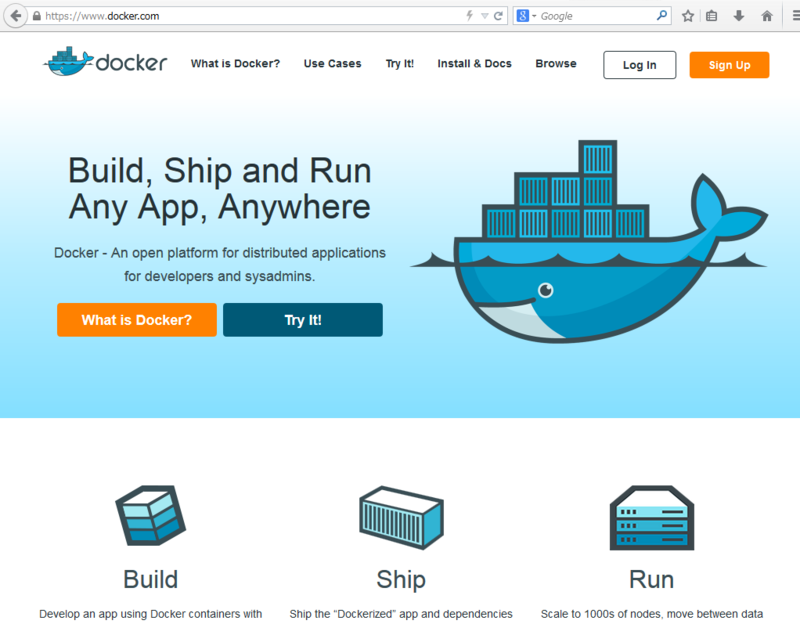The width and height of the screenshot is (800, 624).
Task: Click the Build stacked cube icon
Action: [151, 515]
